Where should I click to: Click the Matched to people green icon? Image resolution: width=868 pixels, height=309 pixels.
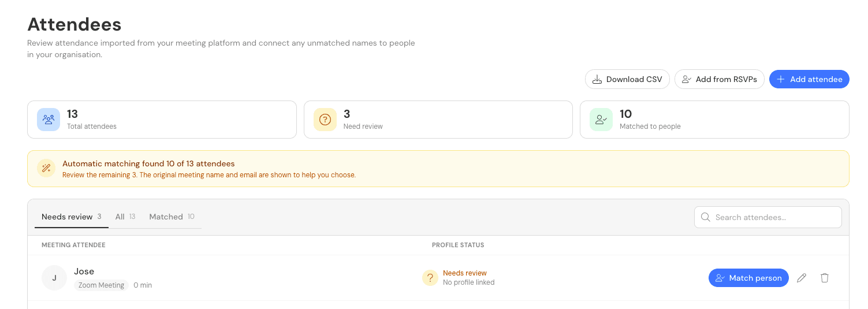coord(601,120)
